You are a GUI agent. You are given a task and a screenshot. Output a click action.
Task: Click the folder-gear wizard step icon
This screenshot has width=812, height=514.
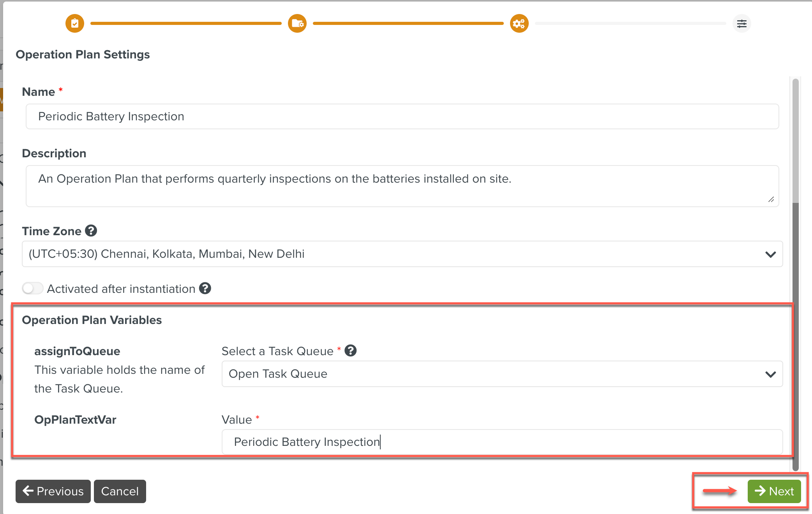tap(297, 23)
